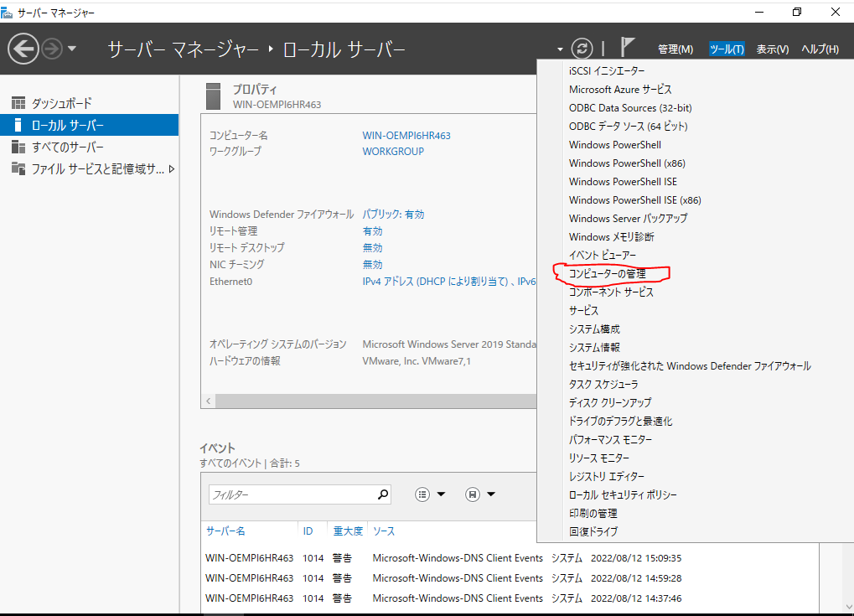This screenshot has width=854, height=616.
Task: Click the search magnifier in filter box
Action: coord(383,494)
